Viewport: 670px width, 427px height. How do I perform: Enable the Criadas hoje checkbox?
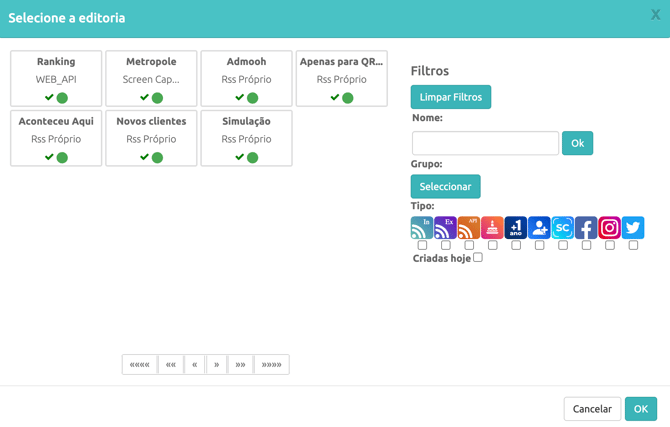point(478,257)
